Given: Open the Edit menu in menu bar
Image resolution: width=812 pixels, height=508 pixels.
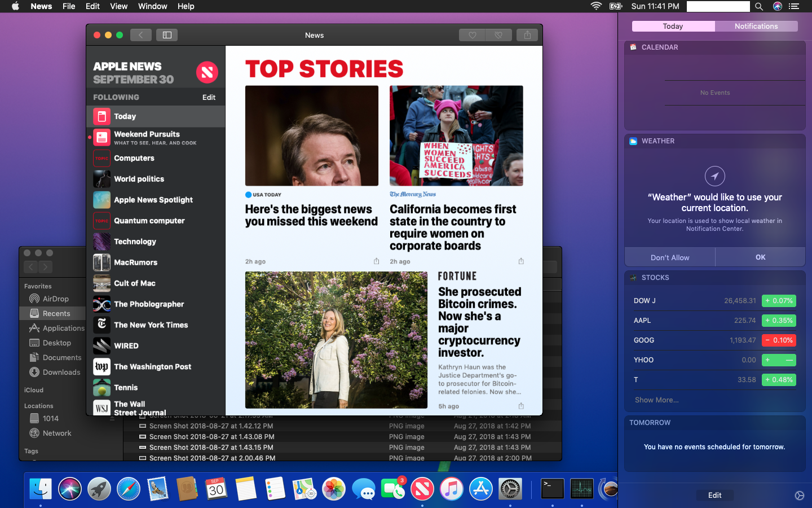Looking at the screenshot, I should [x=92, y=6].
